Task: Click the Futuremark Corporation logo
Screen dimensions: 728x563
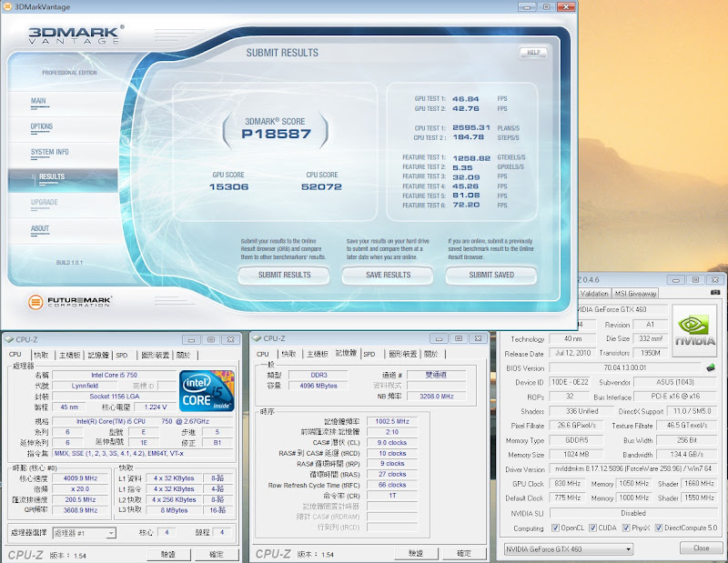Action: [x=70, y=302]
